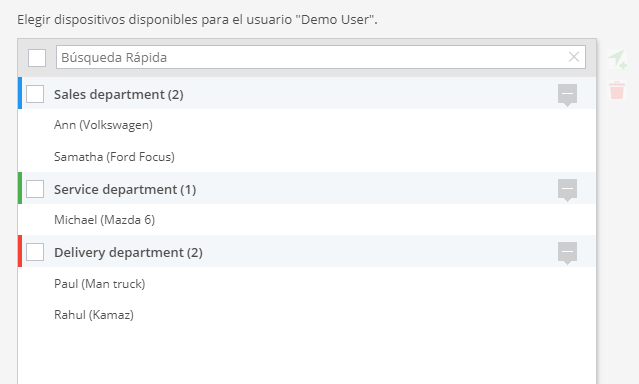
Task: Click the Sales department (2) group title
Action: pyautogui.click(x=119, y=95)
